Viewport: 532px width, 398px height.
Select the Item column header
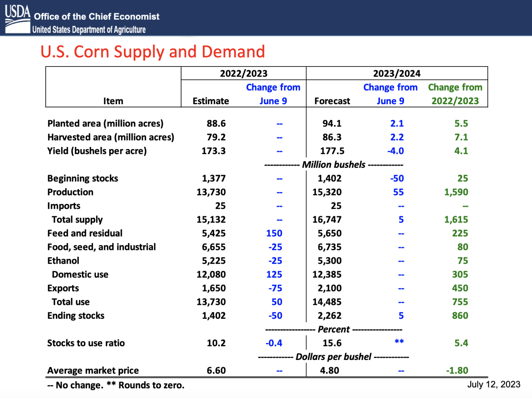113,101
